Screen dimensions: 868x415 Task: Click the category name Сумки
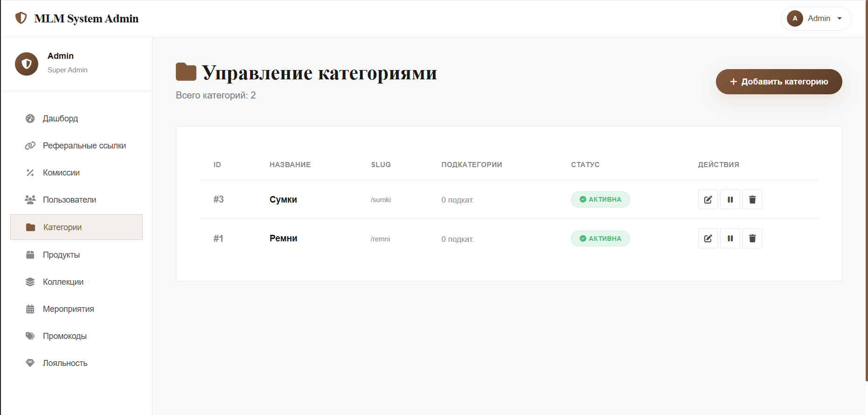click(283, 199)
